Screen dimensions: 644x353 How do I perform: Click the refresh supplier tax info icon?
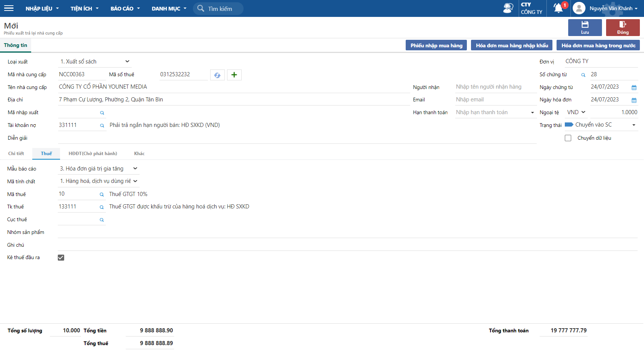pos(217,75)
